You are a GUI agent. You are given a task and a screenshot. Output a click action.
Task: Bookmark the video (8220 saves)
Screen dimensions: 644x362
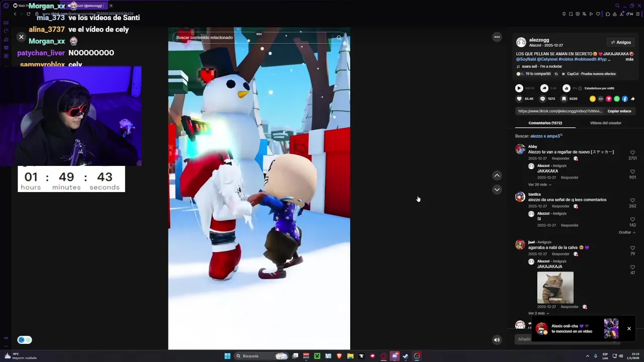click(x=564, y=99)
